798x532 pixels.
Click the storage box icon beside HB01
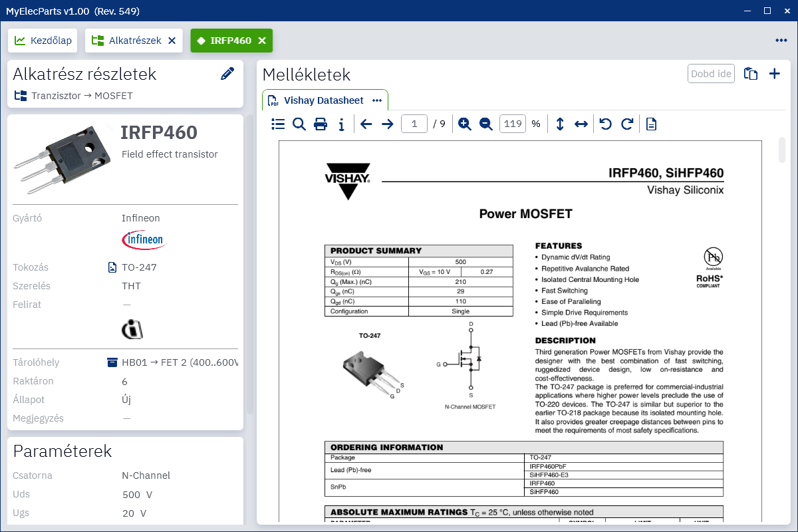112,362
